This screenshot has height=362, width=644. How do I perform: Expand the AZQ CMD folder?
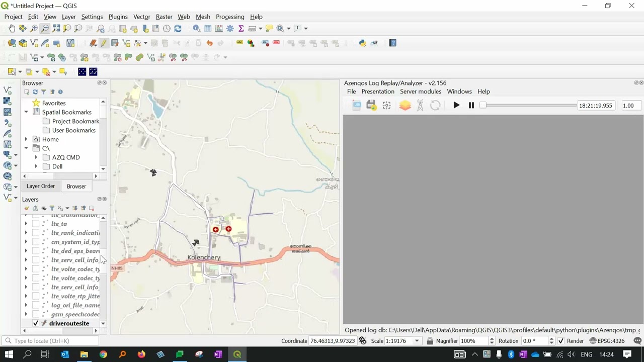tap(36, 157)
